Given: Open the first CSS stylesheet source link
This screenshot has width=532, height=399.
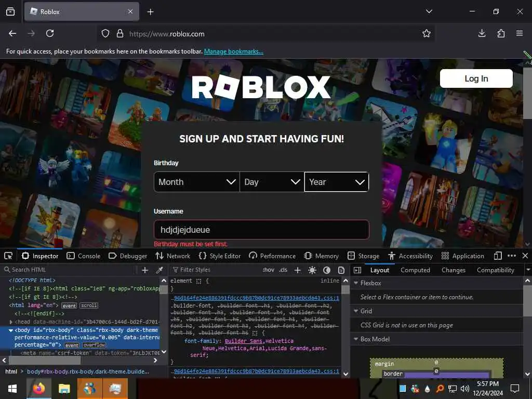Looking at the screenshot, I should [256, 298].
